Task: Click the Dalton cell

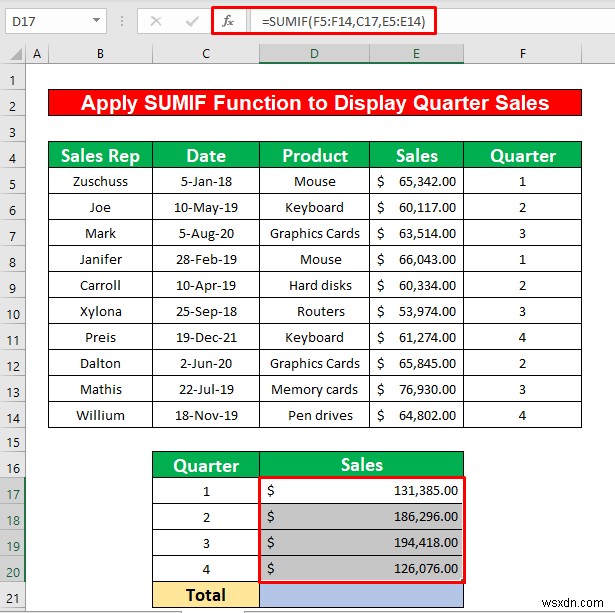Action: click(100, 363)
